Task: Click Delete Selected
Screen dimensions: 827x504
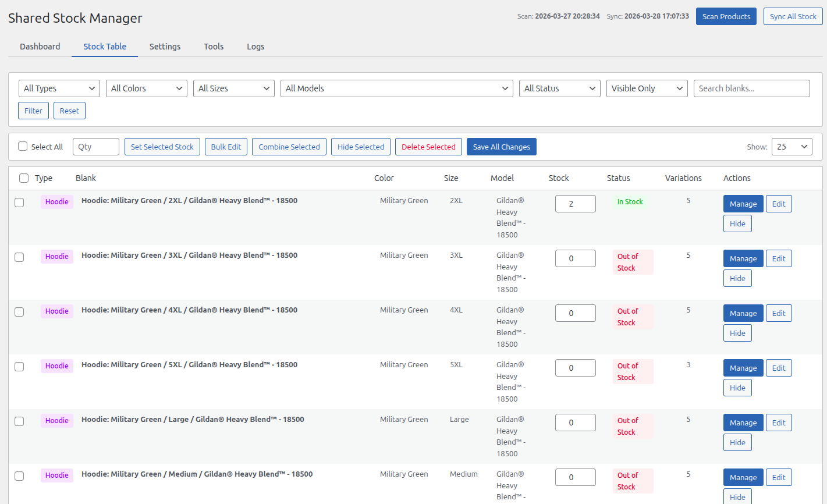Action: pyautogui.click(x=428, y=147)
